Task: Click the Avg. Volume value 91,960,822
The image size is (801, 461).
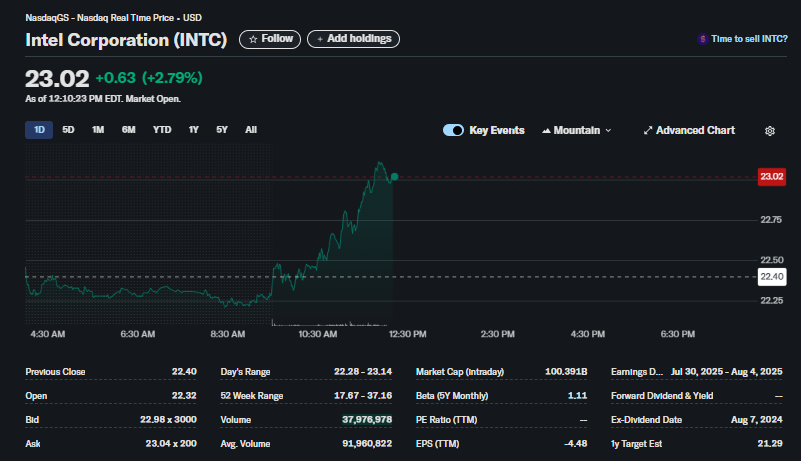Action: coord(367,444)
